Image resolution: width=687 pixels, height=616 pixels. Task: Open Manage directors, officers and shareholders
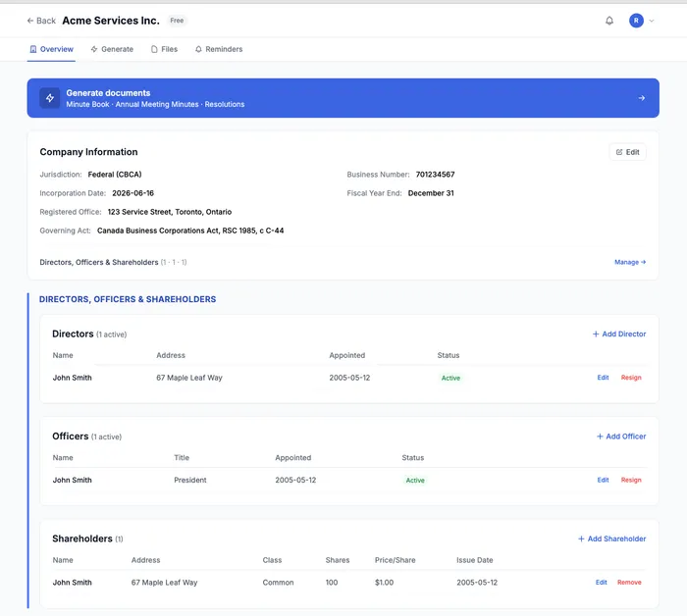click(x=630, y=262)
